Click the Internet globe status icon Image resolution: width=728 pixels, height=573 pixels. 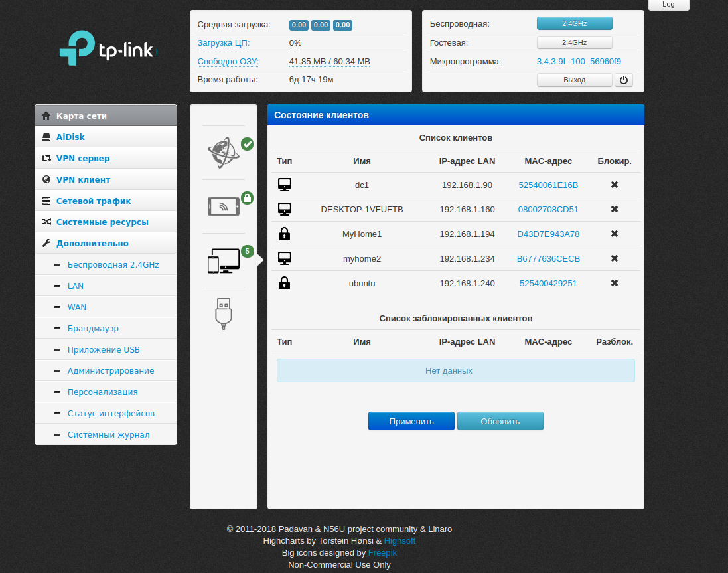click(224, 153)
